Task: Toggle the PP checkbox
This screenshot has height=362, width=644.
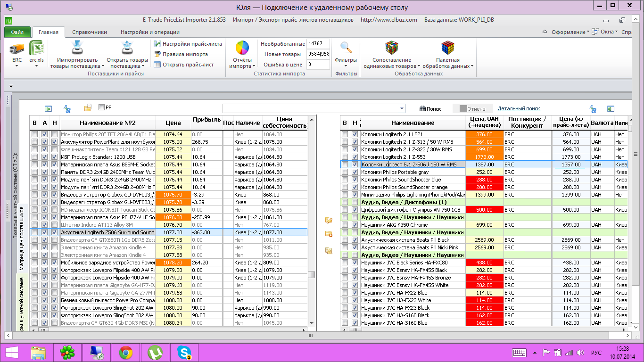Action: (101, 107)
